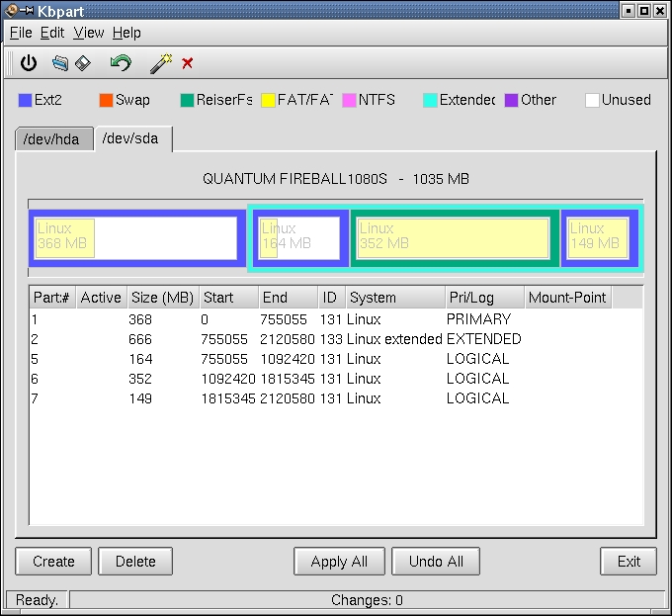Select partition 1 row PRIMARY

pyautogui.click(x=336, y=319)
